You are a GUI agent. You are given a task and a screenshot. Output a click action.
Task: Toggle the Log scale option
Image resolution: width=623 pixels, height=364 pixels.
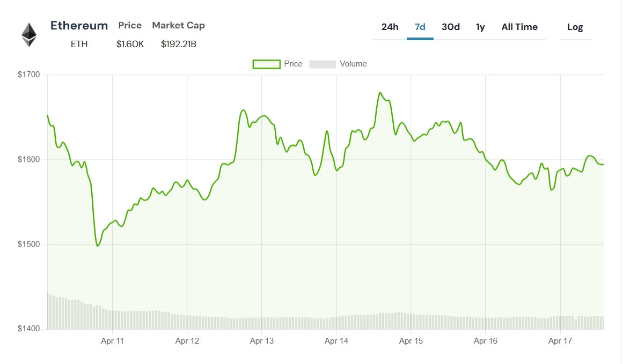pos(575,27)
